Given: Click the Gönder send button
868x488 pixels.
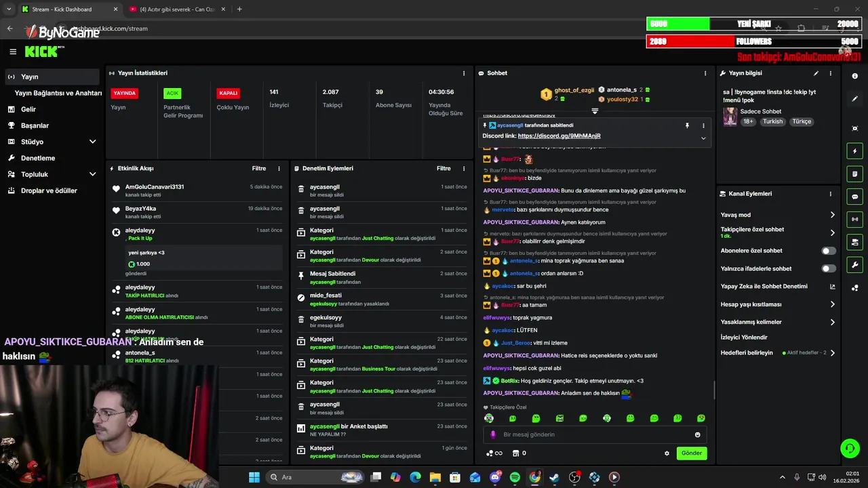Looking at the screenshot, I should pyautogui.click(x=692, y=453).
